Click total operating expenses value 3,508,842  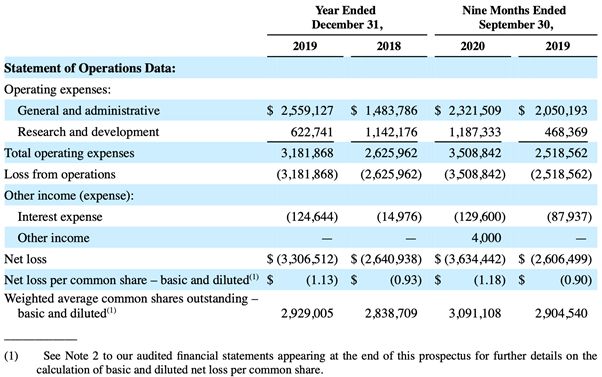pyautogui.click(x=475, y=153)
